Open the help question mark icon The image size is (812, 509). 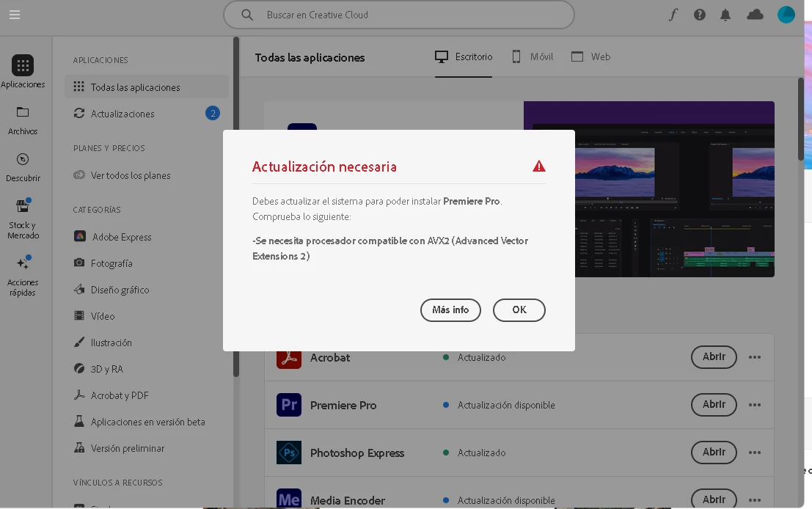pos(700,15)
